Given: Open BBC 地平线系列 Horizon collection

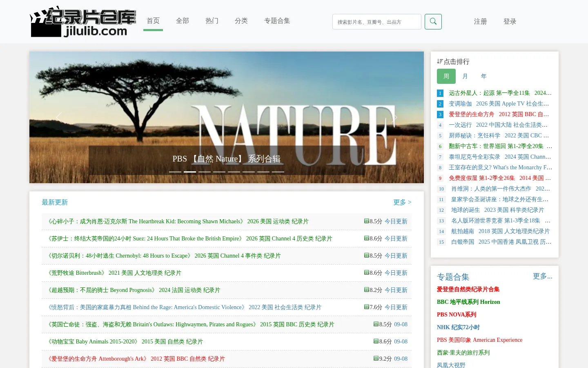Looking at the screenshot, I should [x=468, y=302].
